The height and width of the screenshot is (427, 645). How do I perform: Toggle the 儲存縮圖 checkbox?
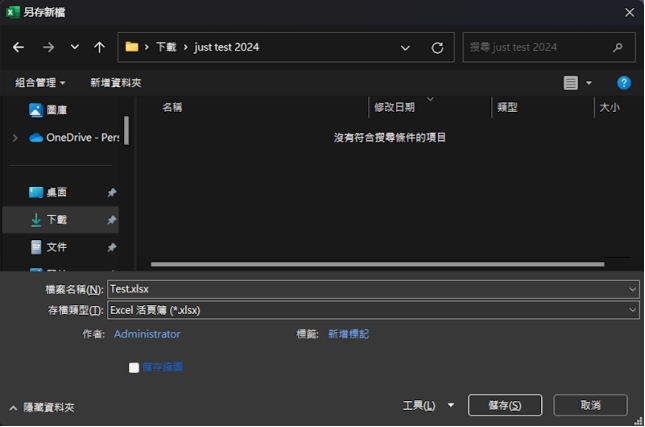(134, 367)
